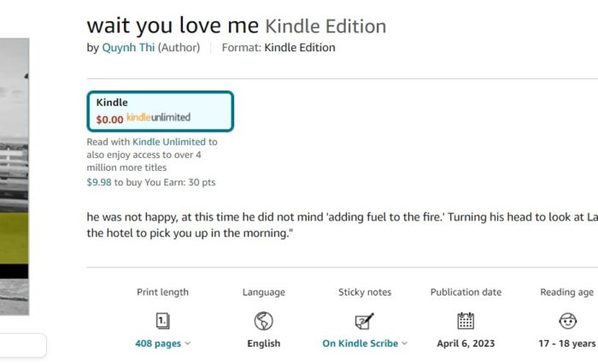Open the Kindle Unlimited link
This screenshot has width=598, height=364.
pyautogui.click(x=169, y=142)
